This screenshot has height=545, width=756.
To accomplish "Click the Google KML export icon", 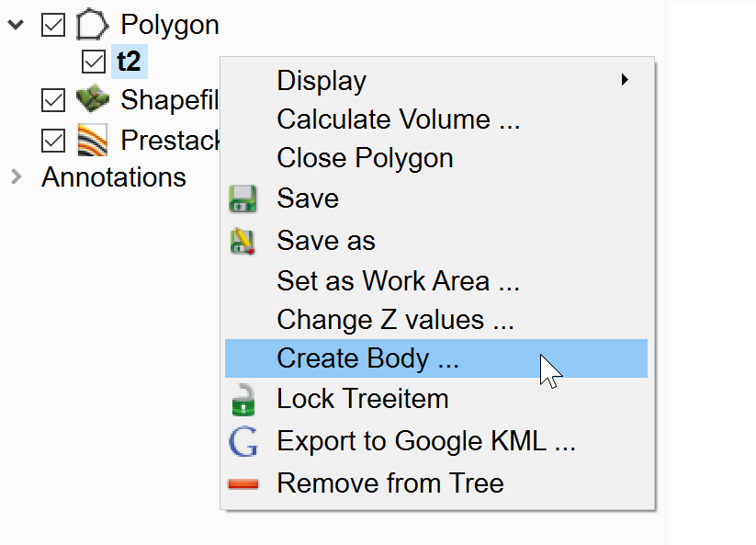I will coord(243,442).
